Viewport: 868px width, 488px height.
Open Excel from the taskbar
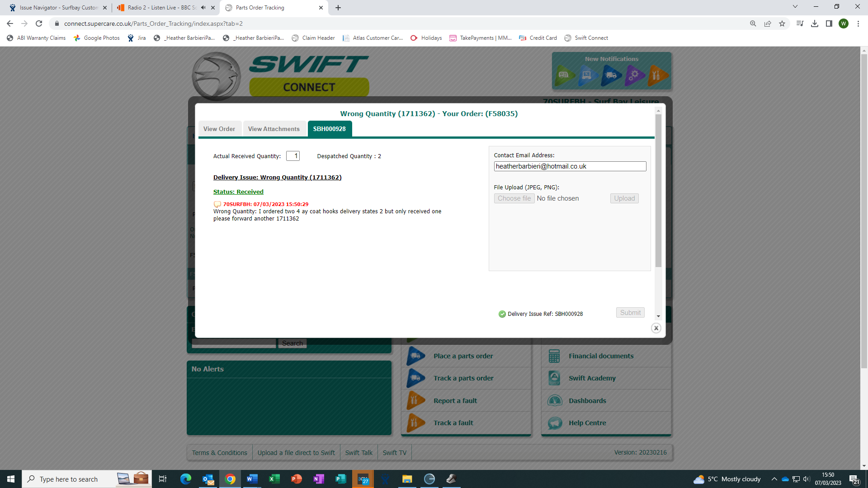click(274, 479)
